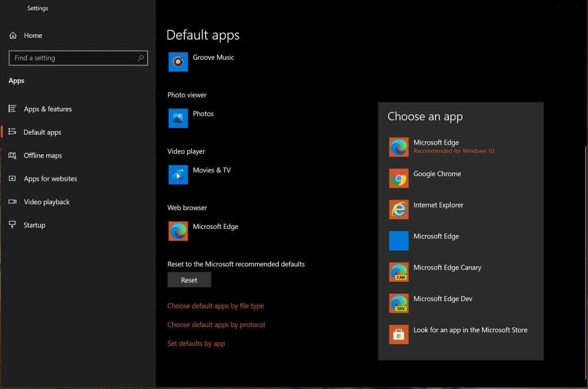The height and width of the screenshot is (389, 588).
Task: Open Choose default apps by protocol link
Action: coord(216,324)
